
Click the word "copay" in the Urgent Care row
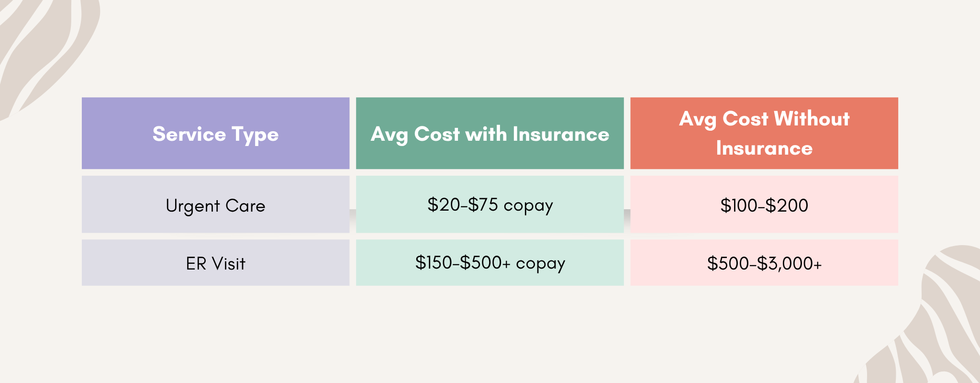pos(528,206)
